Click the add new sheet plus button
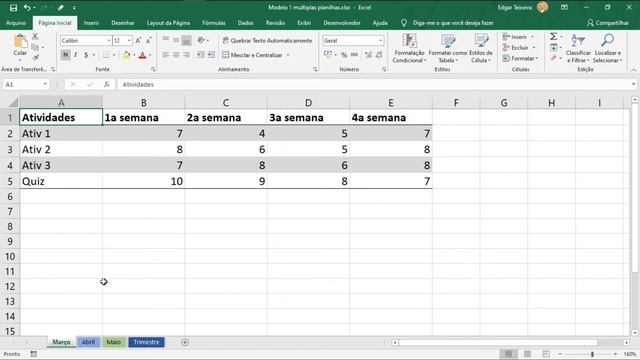This screenshot has width=640, height=360. [185, 342]
